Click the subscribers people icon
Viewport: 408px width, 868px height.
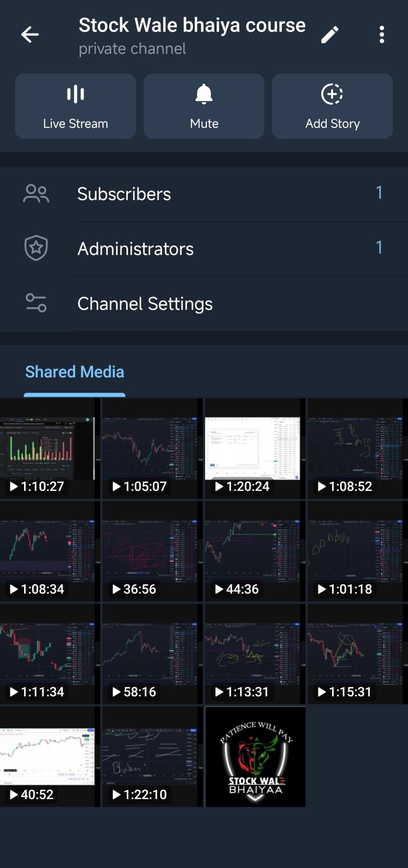coord(36,194)
